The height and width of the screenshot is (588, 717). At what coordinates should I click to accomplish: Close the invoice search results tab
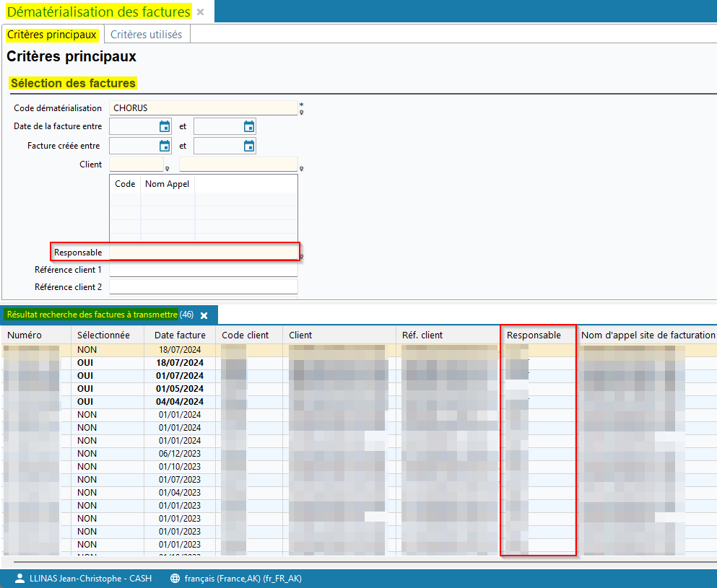[x=204, y=315]
